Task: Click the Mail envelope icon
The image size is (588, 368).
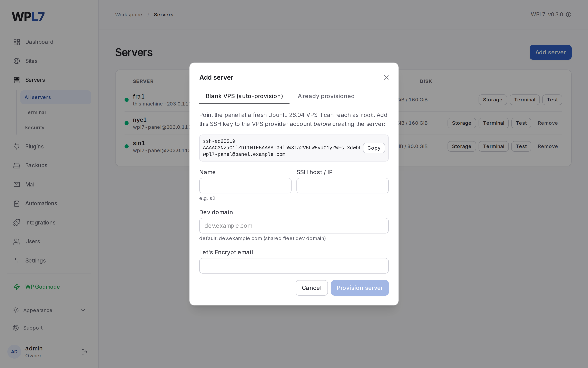Action: tap(17, 184)
